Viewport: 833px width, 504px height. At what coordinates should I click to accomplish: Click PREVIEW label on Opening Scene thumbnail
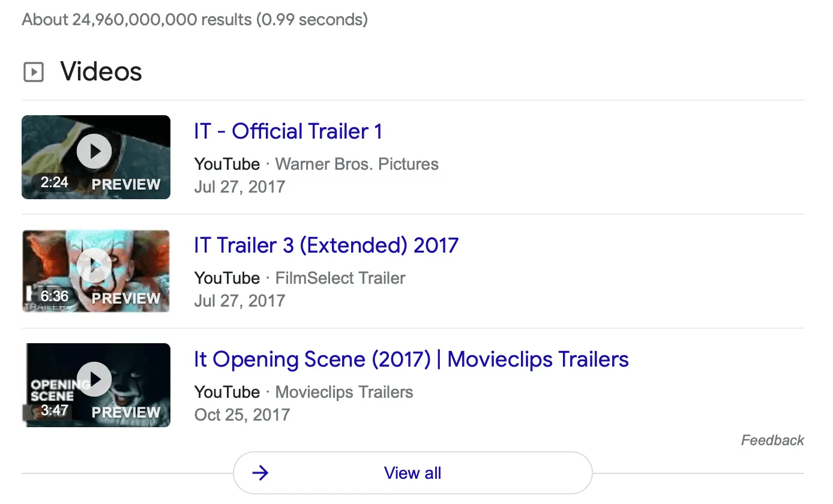coord(126,412)
